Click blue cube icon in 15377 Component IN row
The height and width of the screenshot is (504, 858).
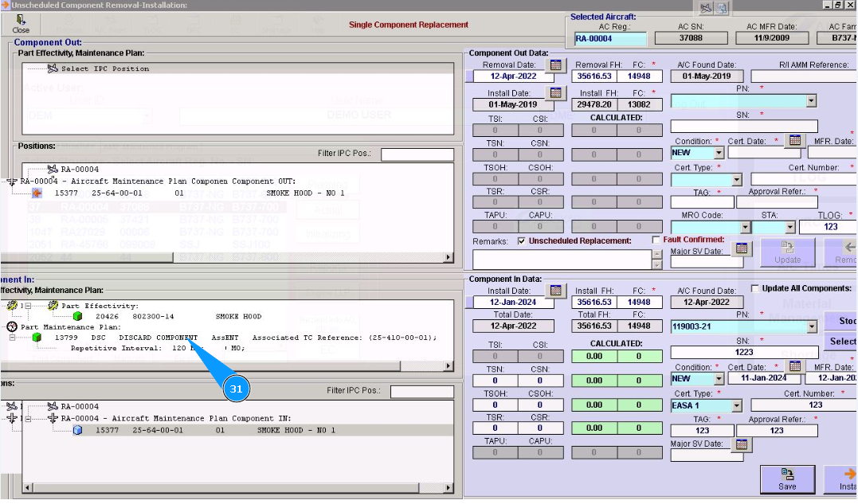click(x=78, y=430)
